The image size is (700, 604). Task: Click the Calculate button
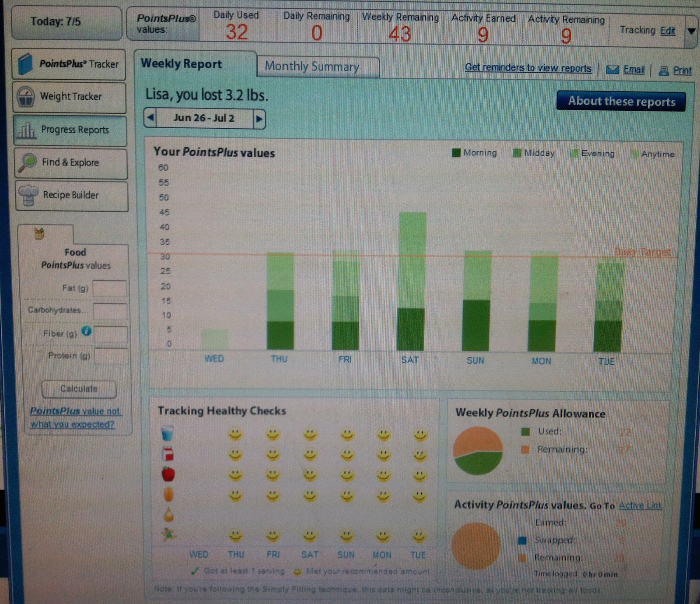click(79, 389)
